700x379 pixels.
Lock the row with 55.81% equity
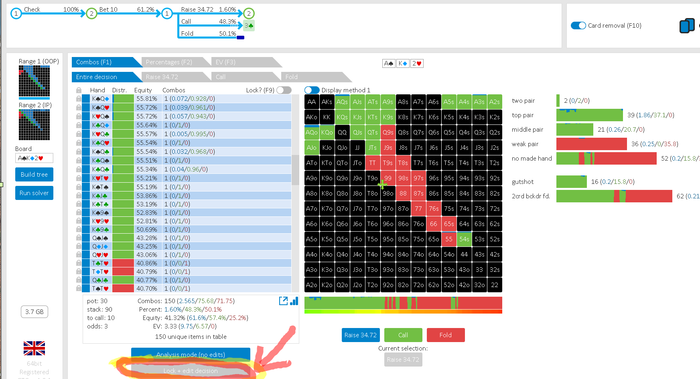coord(79,99)
